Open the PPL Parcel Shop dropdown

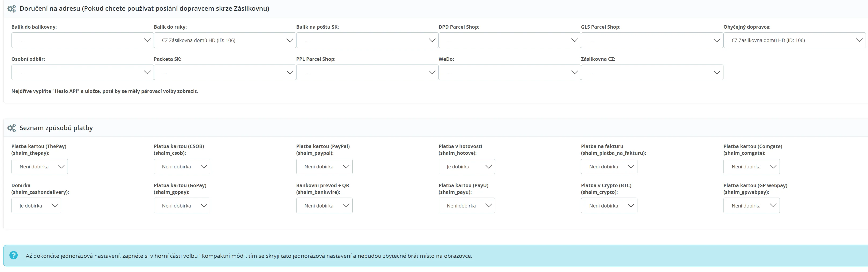point(367,72)
